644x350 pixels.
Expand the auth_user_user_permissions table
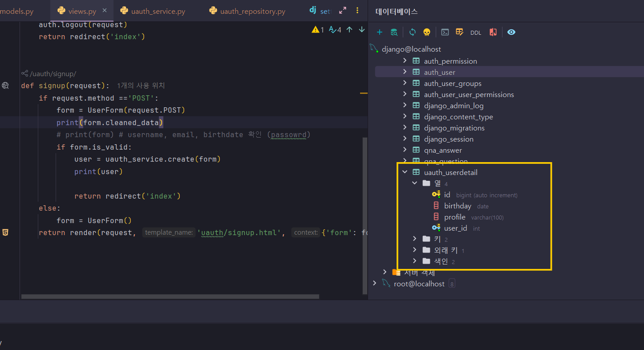click(405, 94)
